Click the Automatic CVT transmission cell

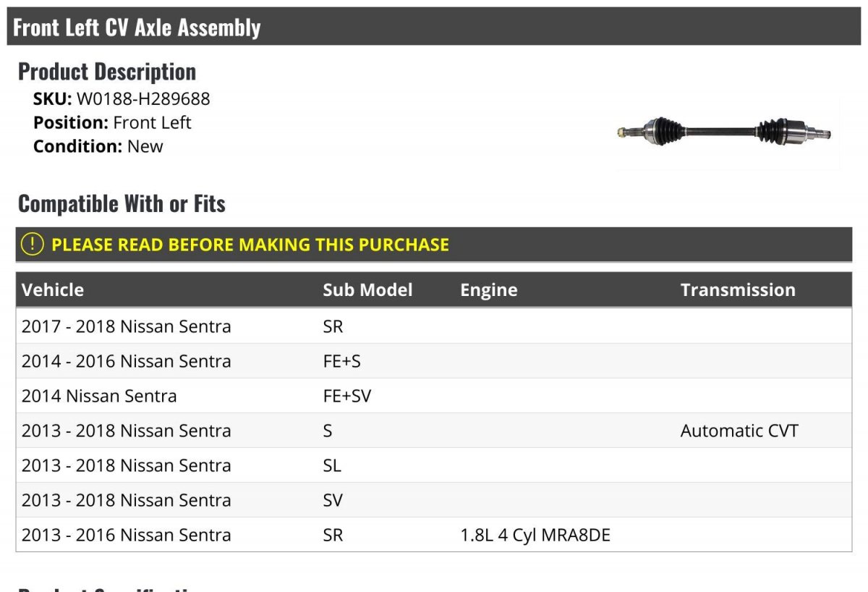point(739,431)
